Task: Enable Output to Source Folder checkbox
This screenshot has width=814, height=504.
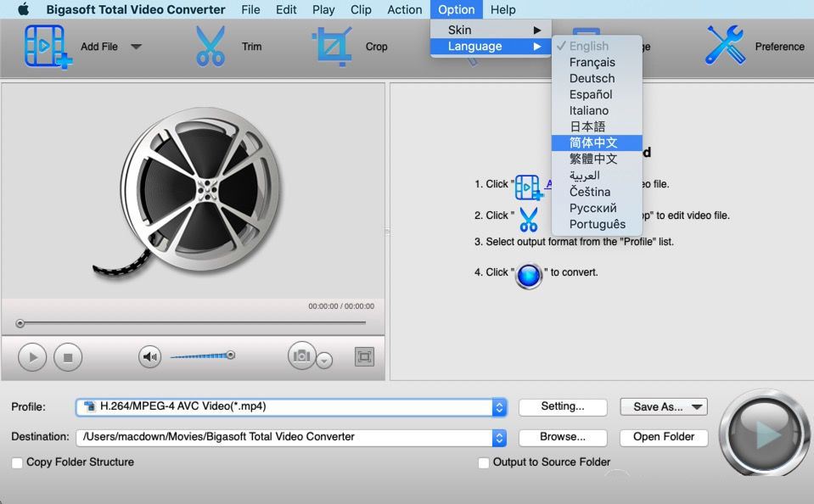Action: point(483,462)
